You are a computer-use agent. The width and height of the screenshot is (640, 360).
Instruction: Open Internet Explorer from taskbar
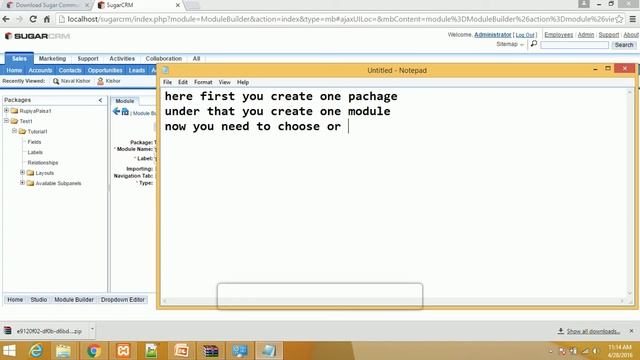(36, 351)
